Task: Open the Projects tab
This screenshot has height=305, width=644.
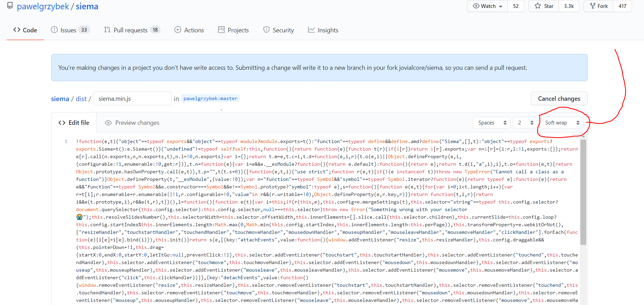Action: coord(233,30)
